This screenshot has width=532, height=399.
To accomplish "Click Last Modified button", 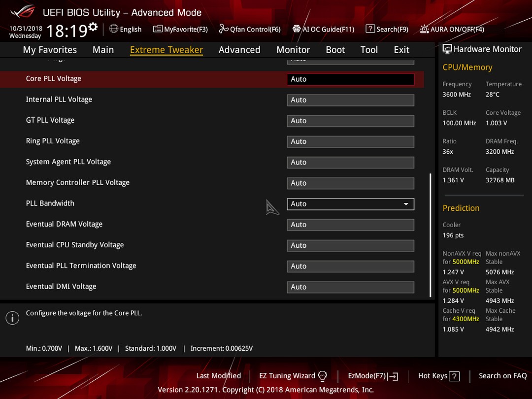I will click(x=219, y=375).
